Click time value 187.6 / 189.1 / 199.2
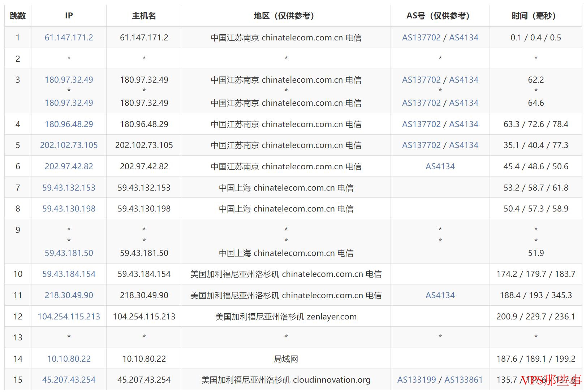This screenshot has width=586, height=392. point(536,359)
